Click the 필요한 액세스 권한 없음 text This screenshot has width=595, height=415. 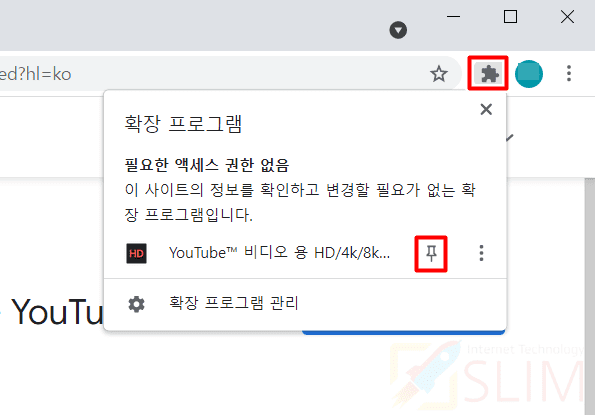tap(207, 165)
